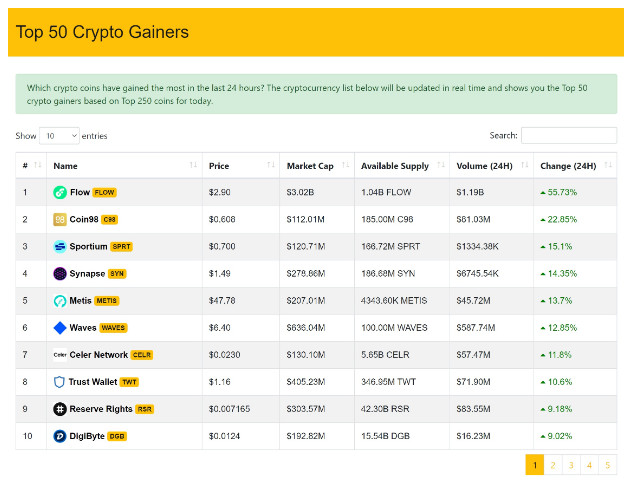Open the Reserve Rights name link
632x482 pixels.
pos(101,409)
